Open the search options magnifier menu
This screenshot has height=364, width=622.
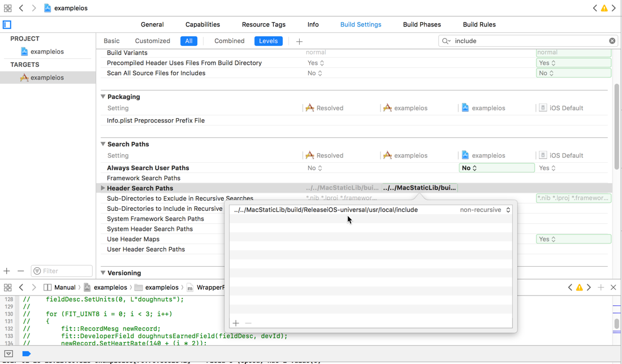click(446, 41)
